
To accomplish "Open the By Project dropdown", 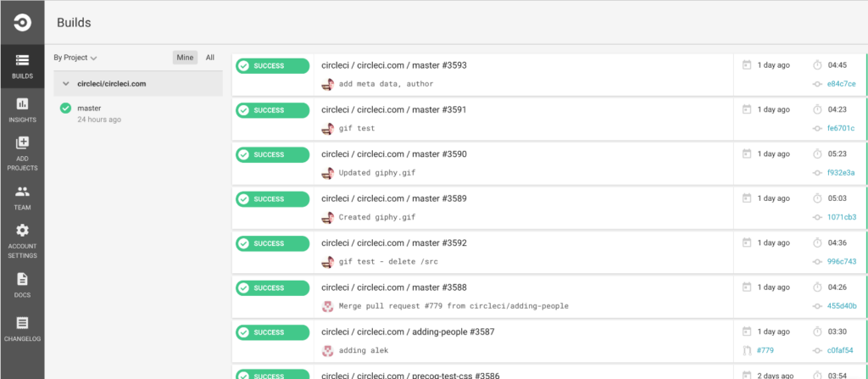I will 75,58.
